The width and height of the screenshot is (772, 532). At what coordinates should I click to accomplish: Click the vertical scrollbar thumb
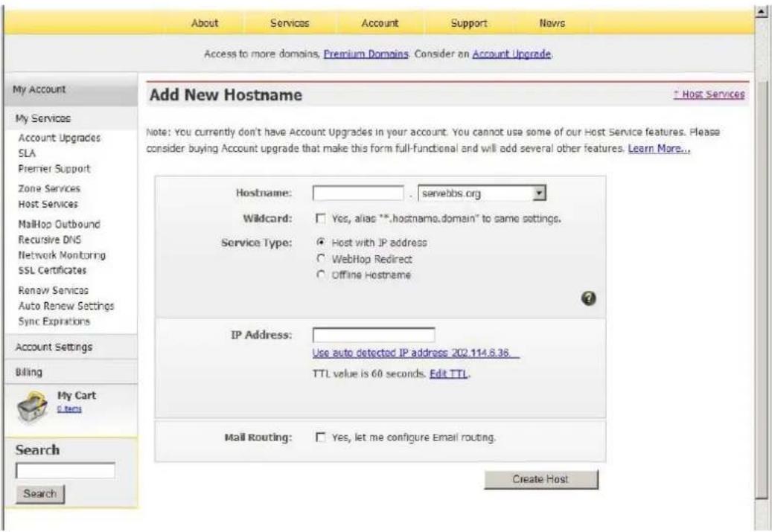pos(762,290)
